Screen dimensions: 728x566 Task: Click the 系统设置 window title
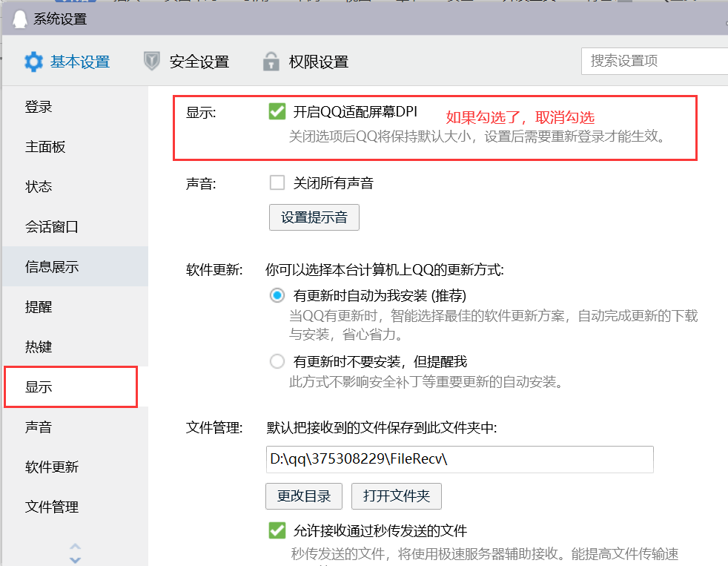click(60, 19)
